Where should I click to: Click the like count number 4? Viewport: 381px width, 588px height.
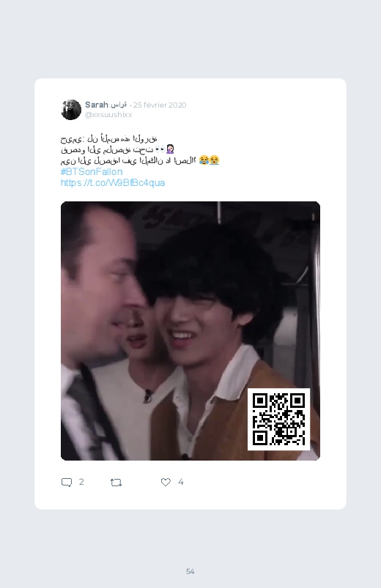point(180,482)
